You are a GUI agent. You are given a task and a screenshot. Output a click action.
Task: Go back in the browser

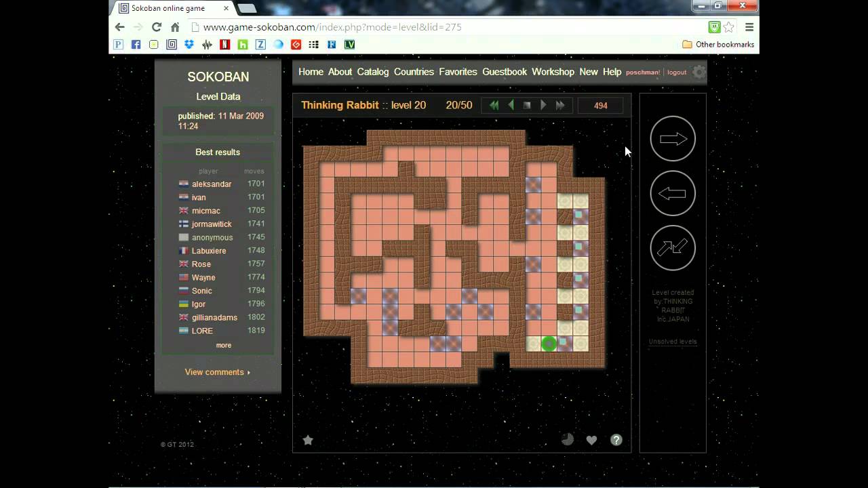(x=120, y=27)
